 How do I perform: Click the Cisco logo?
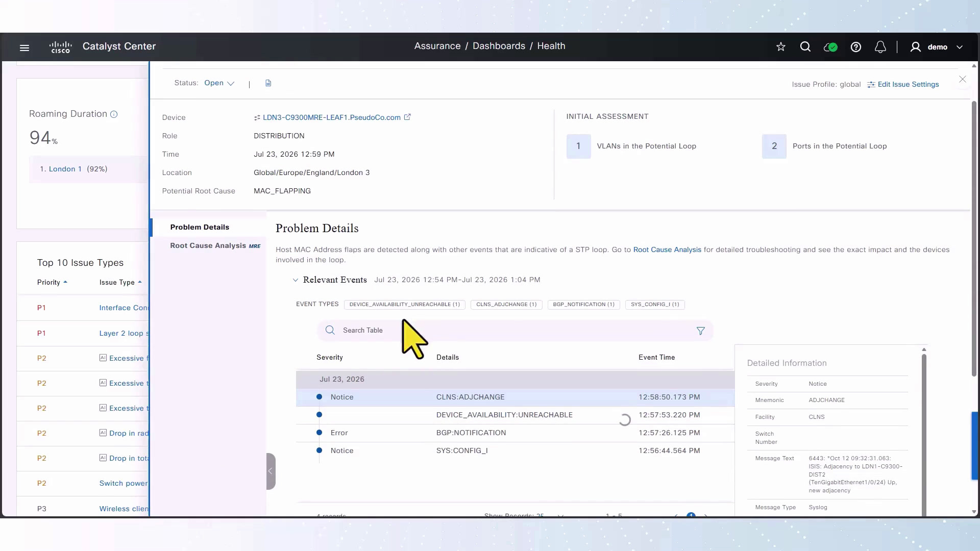[x=60, y=47]
